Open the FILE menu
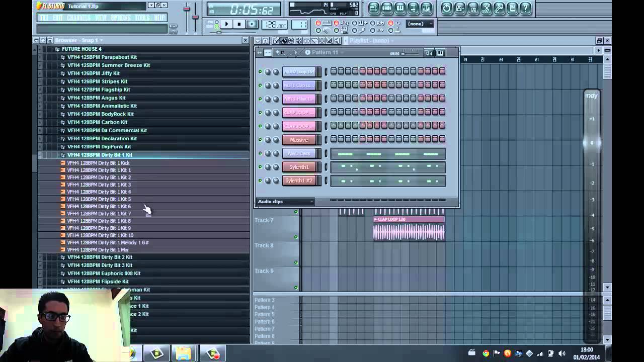Screen dimensions: 644x362 [x=44, y=18]
